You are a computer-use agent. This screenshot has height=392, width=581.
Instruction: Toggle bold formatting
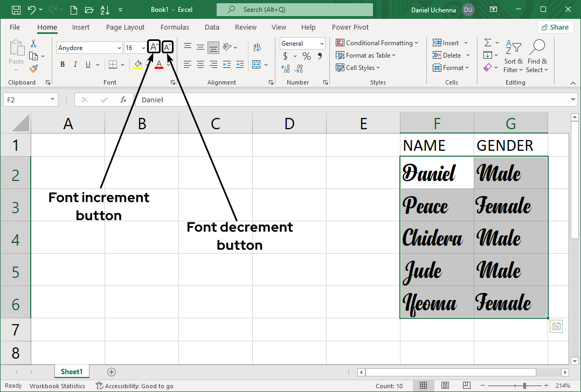(x=62, y=64)
